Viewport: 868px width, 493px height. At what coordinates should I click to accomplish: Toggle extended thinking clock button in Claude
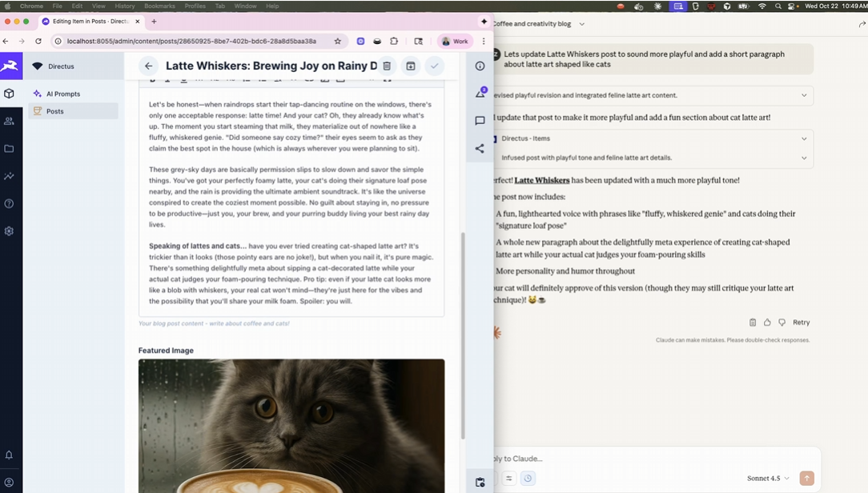[x=528, y=478]
